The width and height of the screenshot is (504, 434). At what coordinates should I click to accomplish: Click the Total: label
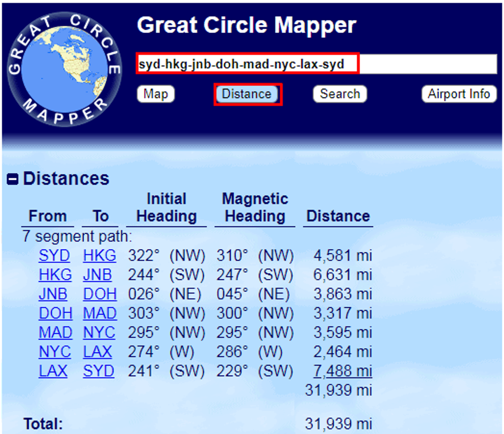(x=43, y=424)
